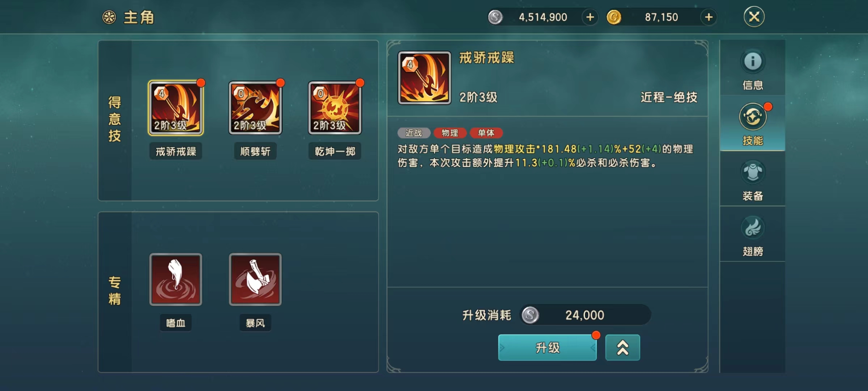The width and height of the screenshot is (868, 391).
Task: Click the 戒骄戒躁 name label under icon
Action: [176, 151]
